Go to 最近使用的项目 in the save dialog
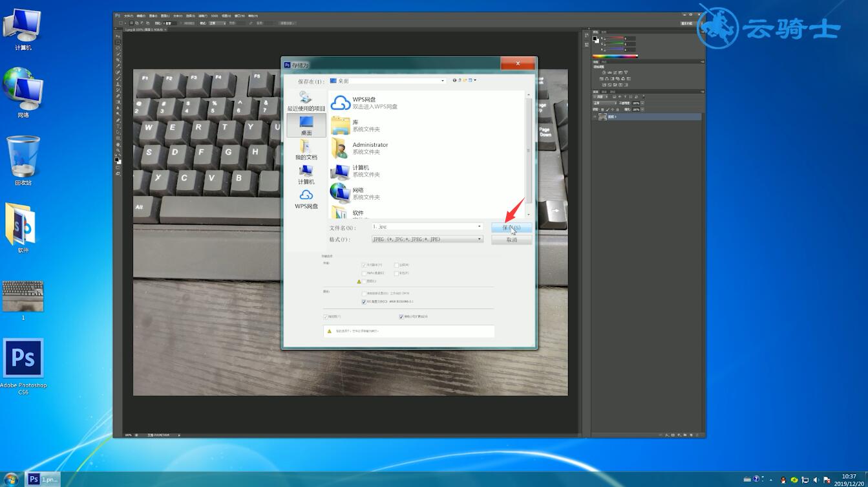This screenshot has height=487, width=868. (306, 101)
